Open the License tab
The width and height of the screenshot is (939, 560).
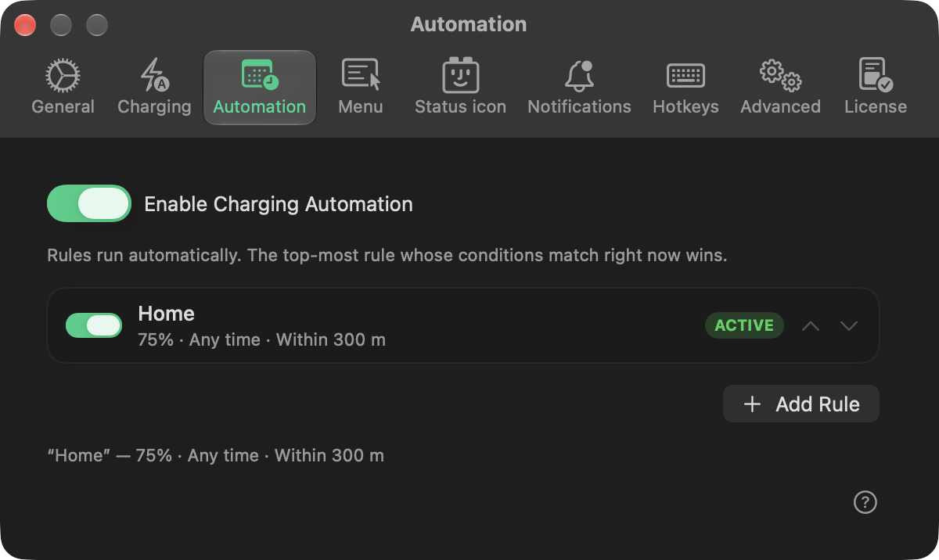[x=876, y=88]
